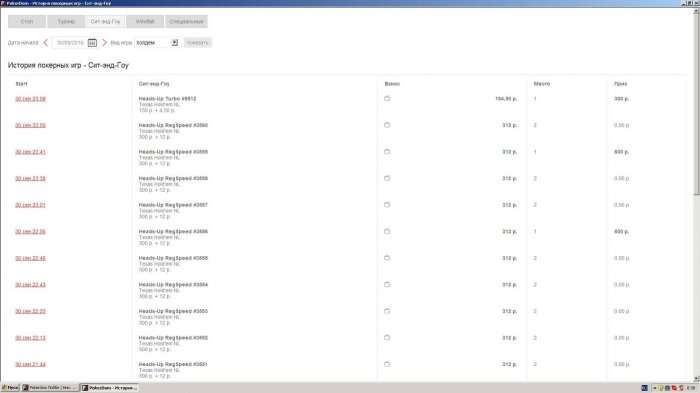Open the Специальные tab
Viewport: 700px width, 393px height.
pos(186,21)
